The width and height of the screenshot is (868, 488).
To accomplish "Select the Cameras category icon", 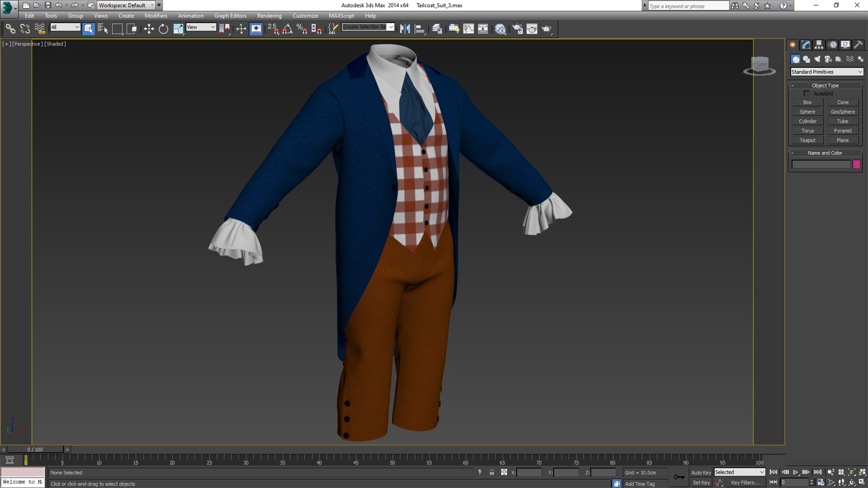I will [x=828, y=59].
